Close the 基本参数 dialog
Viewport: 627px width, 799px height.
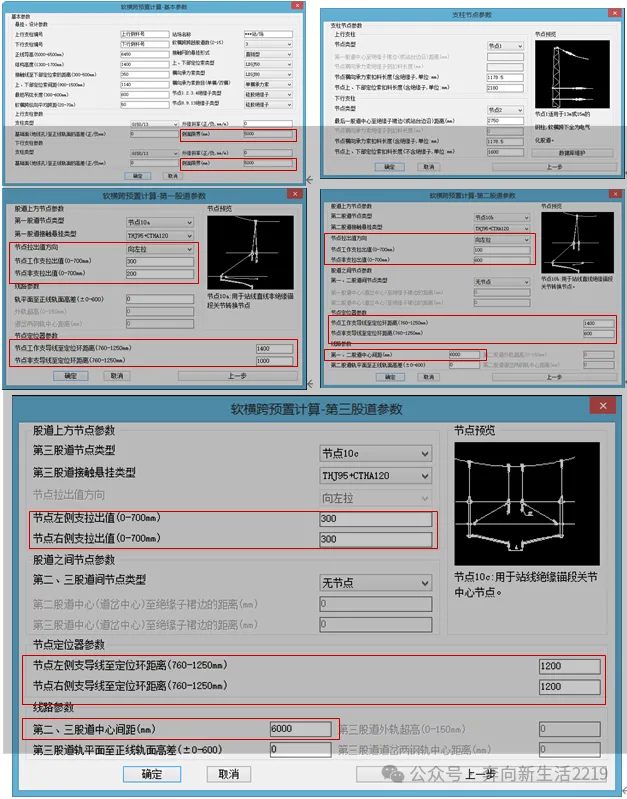pos(297,6)
